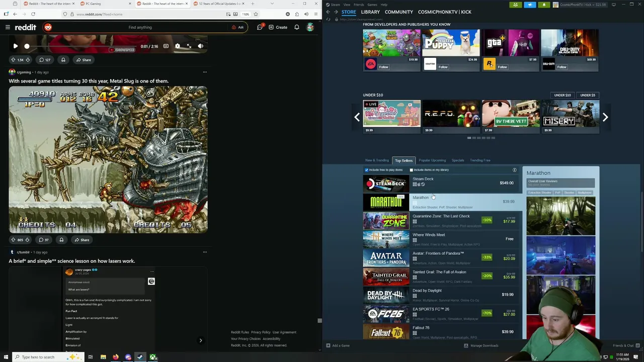Click the UNDER $5 filter button
This screenshot has height=362, width=644.
[x=587, y=95]
